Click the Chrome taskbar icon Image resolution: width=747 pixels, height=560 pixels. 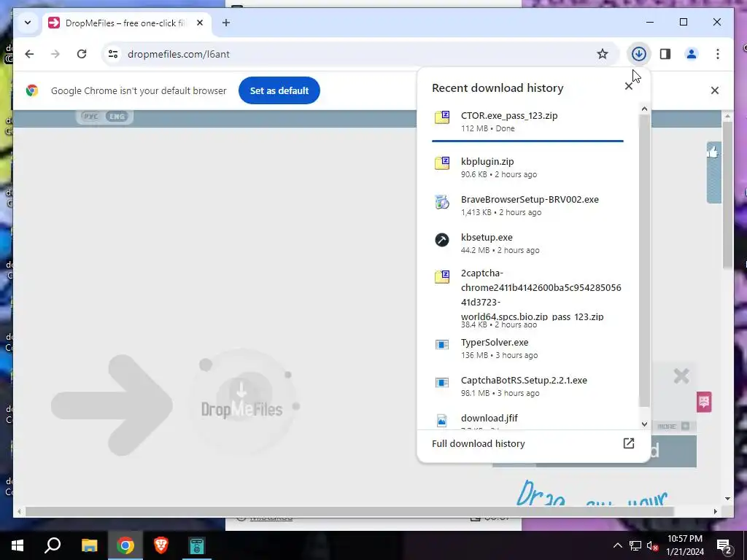(x=125, y=545)
